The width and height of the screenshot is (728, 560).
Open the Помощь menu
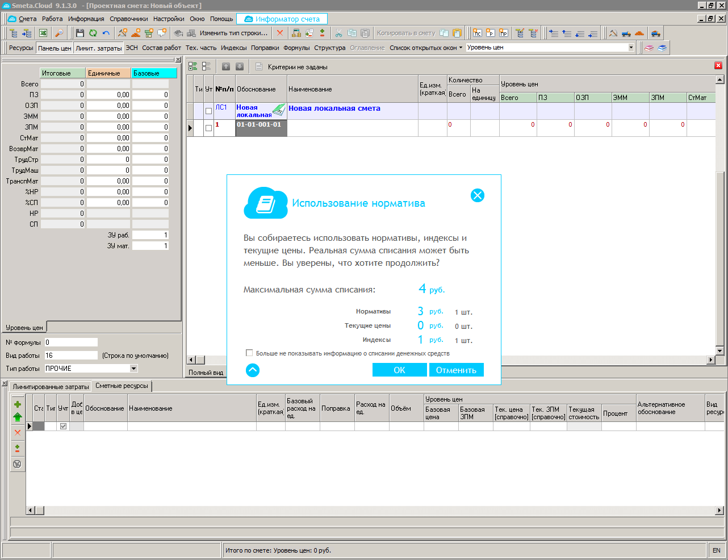coord(221,19)
